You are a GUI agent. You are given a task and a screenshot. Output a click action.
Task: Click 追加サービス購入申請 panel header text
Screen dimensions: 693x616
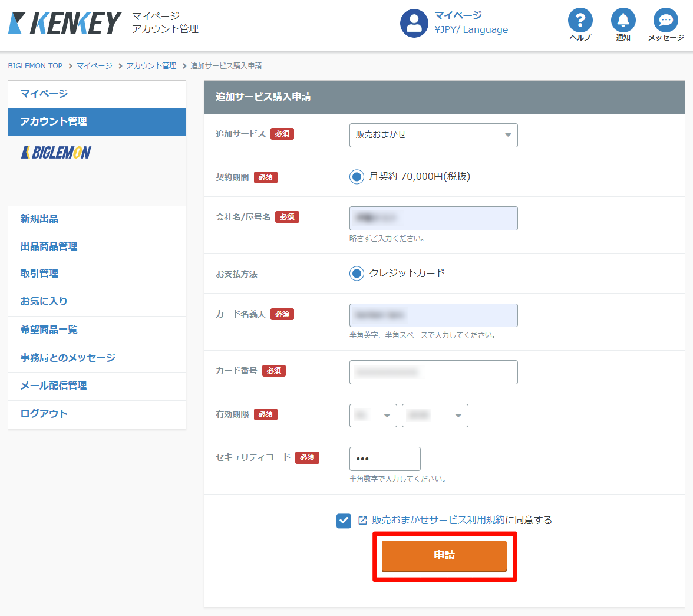pos(263,97)
